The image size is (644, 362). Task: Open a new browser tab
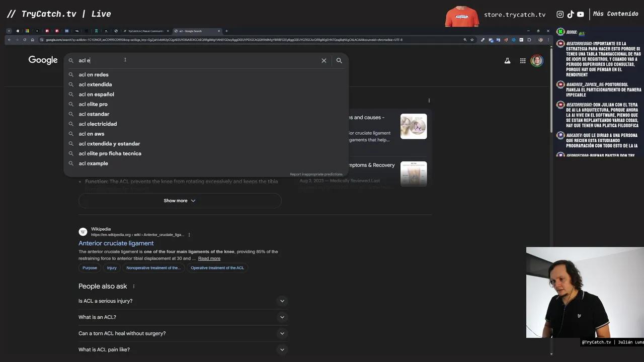[226, 31]
